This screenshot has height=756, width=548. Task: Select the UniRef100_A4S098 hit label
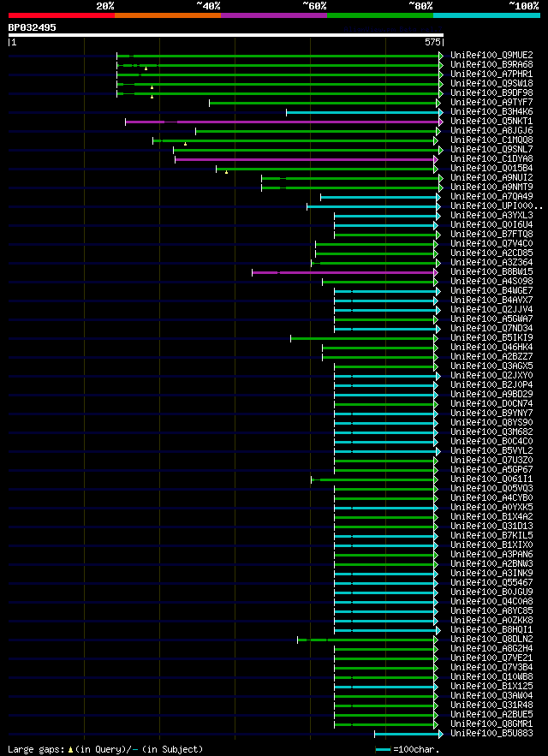click(x=491, y=281)
